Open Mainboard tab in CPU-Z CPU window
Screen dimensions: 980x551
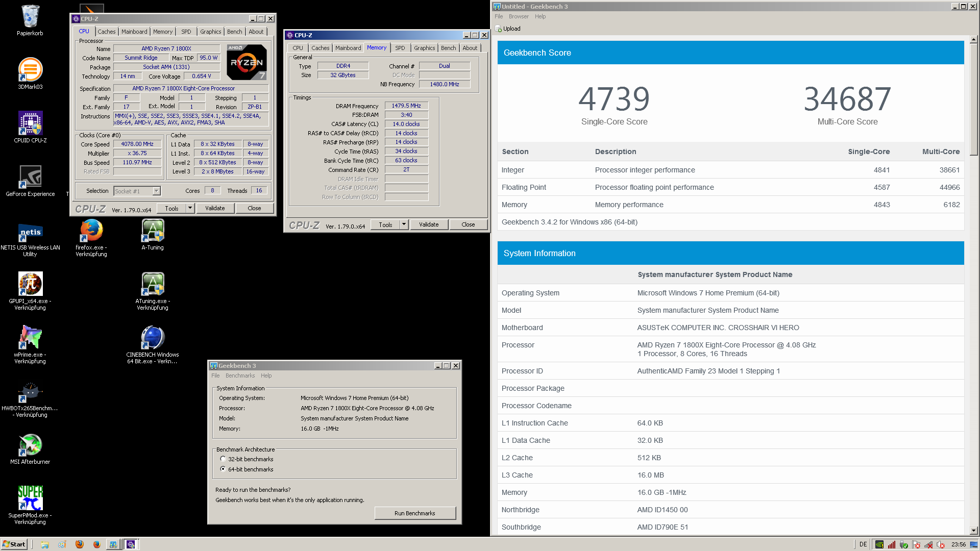134,32
